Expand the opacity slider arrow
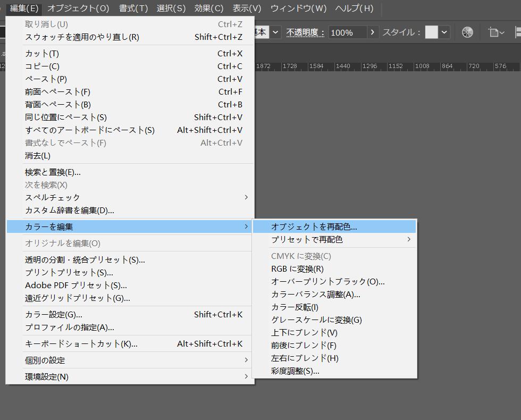Image resolution: width=521 pixels, height=420 pixels. tap(373, 32)
